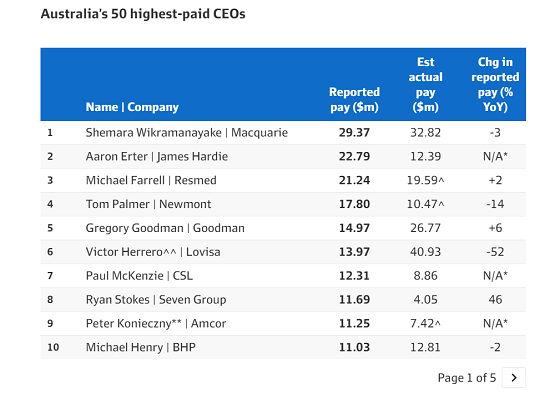550x399 pixels.
Task: Select Tom Palmer | Newmont row
Action: pos(283,204)
